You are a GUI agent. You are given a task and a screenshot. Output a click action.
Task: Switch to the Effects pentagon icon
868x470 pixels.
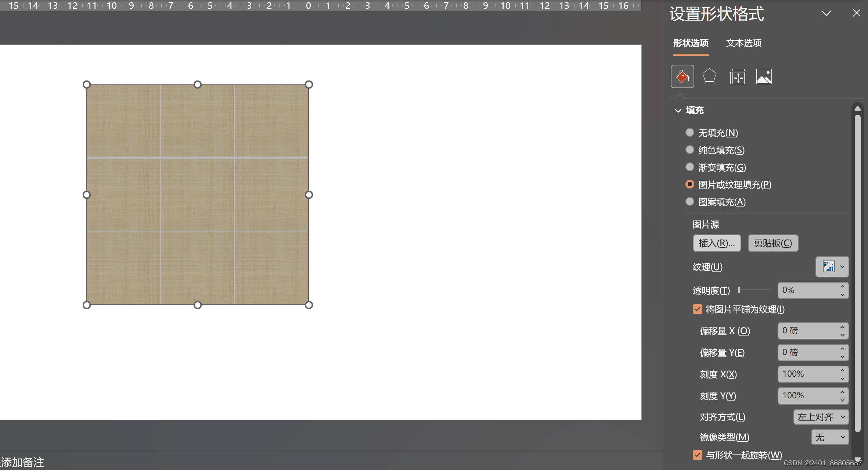pyautogui.click(x=709, y=76)
